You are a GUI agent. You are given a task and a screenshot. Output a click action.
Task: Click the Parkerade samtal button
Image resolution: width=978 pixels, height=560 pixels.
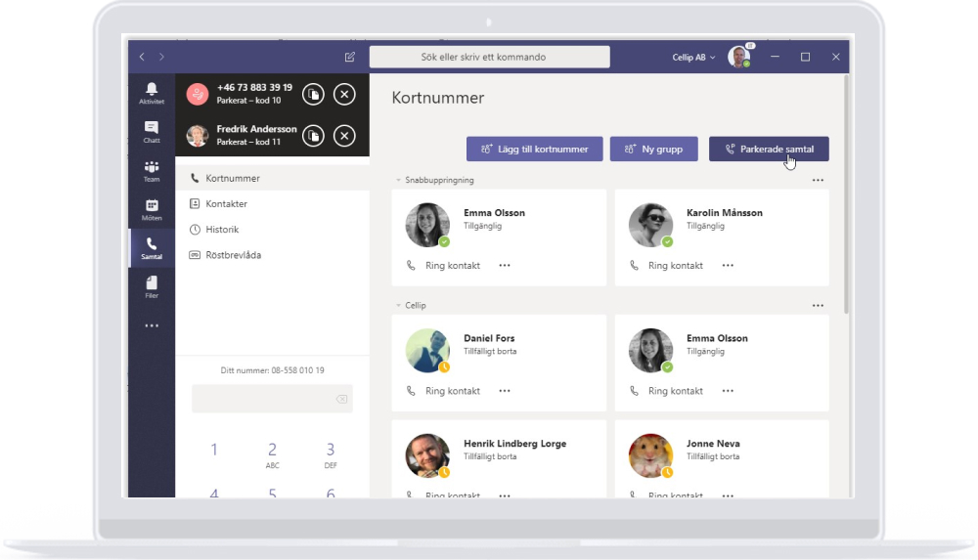pos(769,150)
